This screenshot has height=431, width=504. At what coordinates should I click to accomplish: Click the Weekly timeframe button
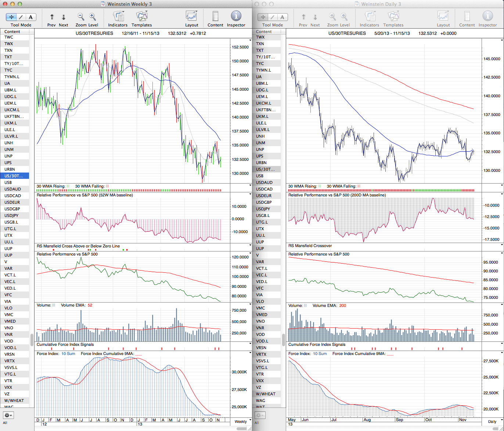click(241, 421)
